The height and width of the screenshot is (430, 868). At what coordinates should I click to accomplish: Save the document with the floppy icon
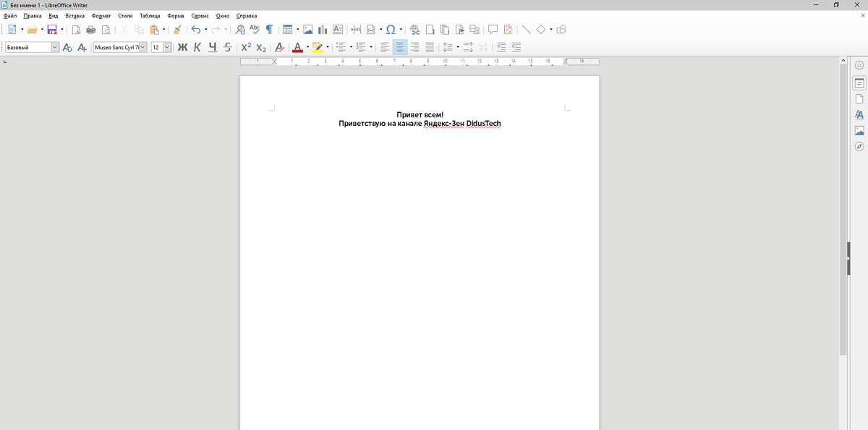52,30
